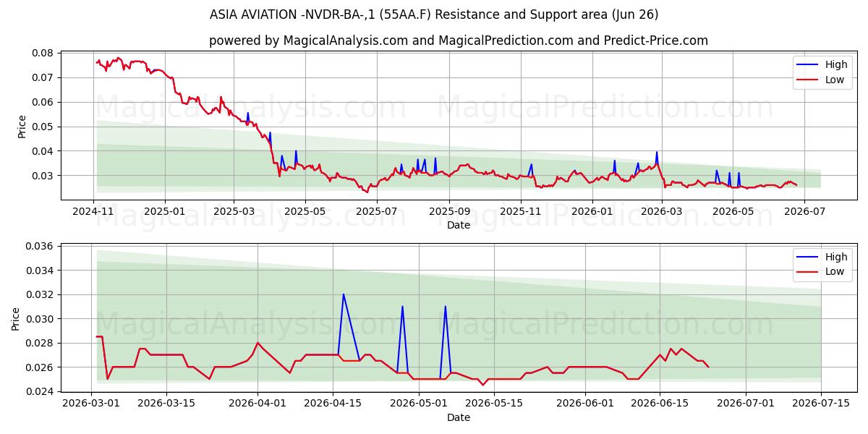
Task: Click 'High' in the top chart legend
Action: (x=836, y=64)
